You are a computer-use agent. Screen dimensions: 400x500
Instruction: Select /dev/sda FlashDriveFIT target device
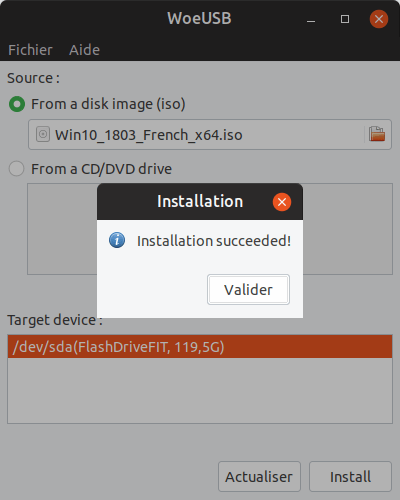[x=200, y=347]
